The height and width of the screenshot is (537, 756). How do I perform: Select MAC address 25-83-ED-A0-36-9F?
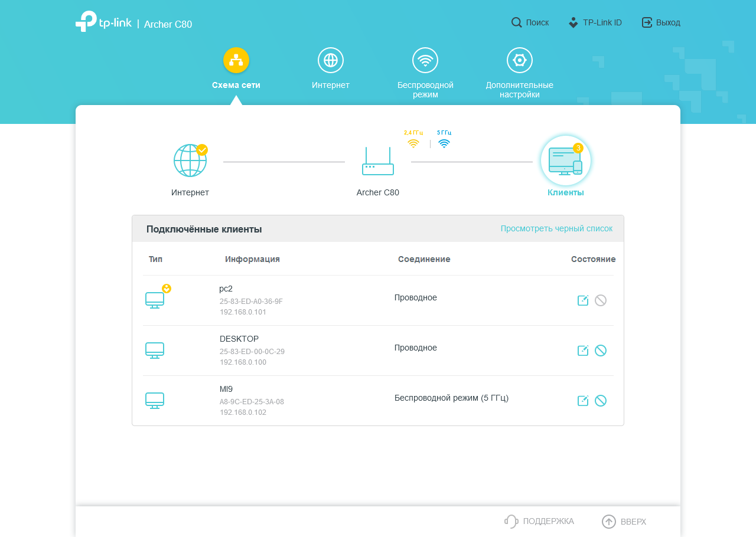(x=251, y=302)
